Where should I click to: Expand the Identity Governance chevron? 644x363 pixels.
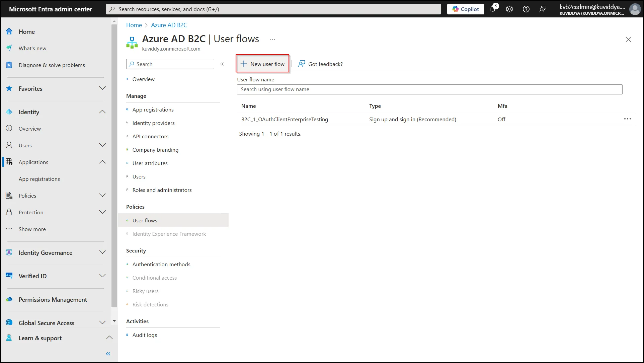tap(102, 252)
